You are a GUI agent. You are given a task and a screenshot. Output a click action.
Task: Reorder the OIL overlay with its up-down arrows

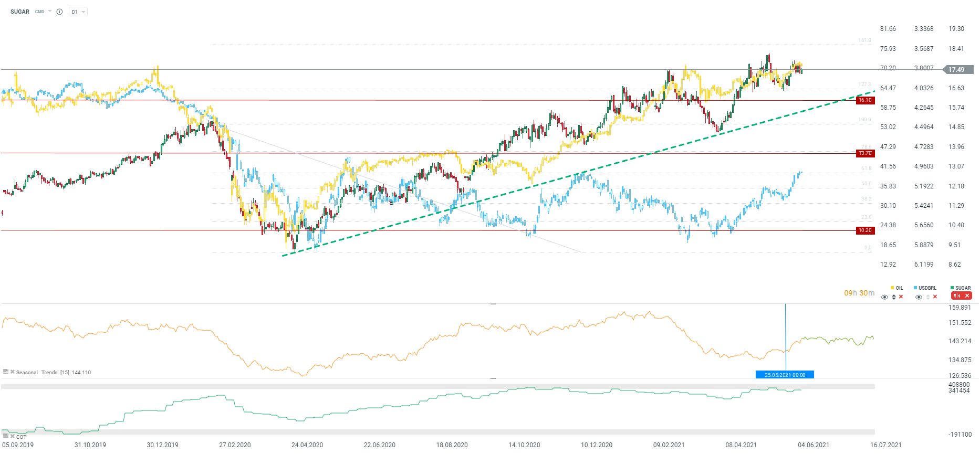894,297
